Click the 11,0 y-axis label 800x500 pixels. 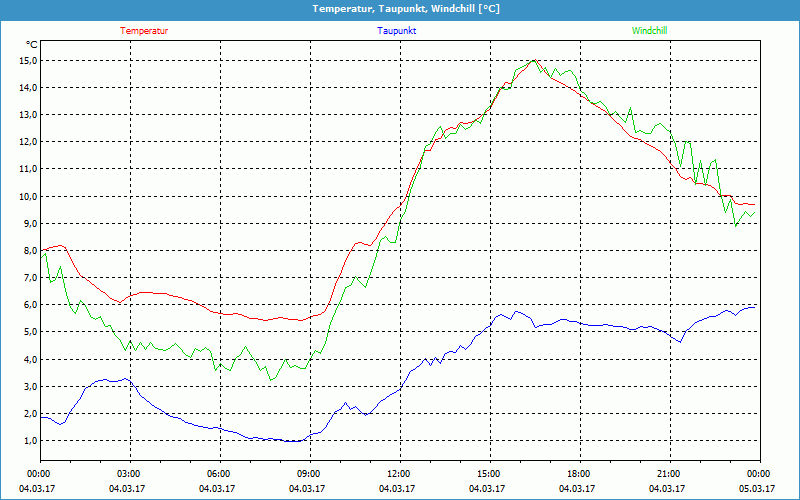coord(28,169)
